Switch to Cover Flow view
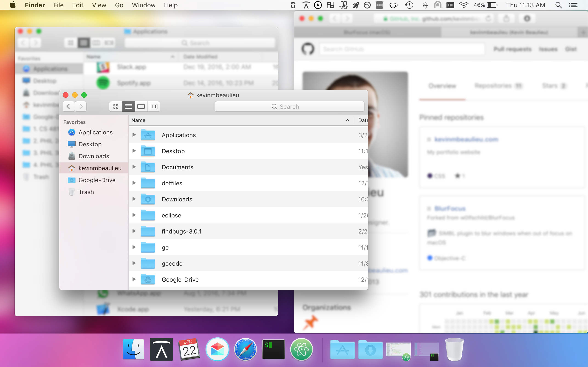Image resolution: width=588 pixels, height=367 pixels. click(x=154, y=107)
